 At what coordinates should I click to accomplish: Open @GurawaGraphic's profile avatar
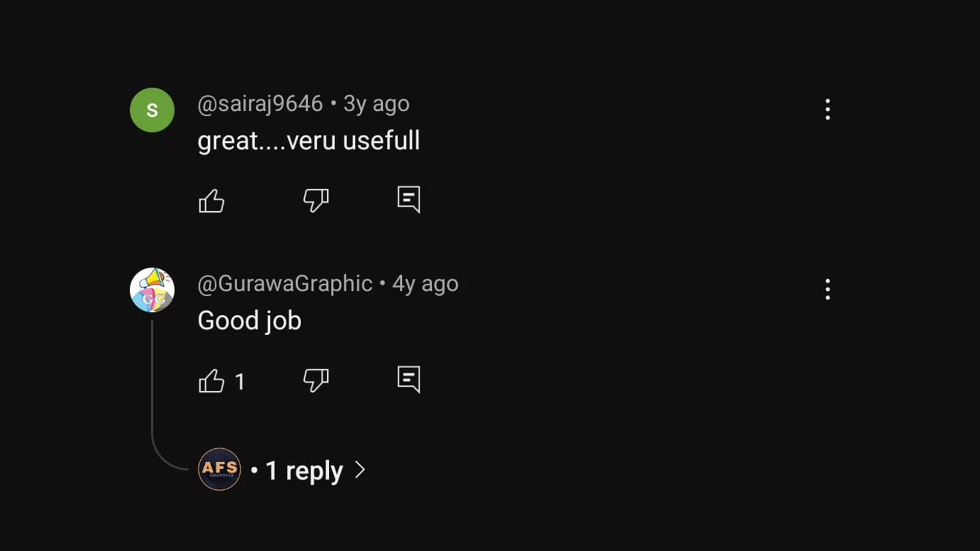[152, 290]
